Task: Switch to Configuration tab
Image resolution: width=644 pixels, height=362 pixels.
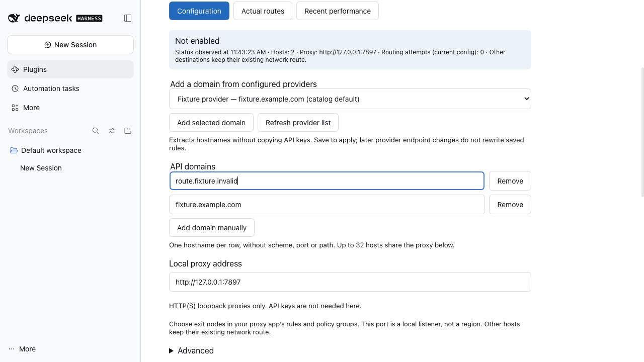Action: [x=199, y=11]
